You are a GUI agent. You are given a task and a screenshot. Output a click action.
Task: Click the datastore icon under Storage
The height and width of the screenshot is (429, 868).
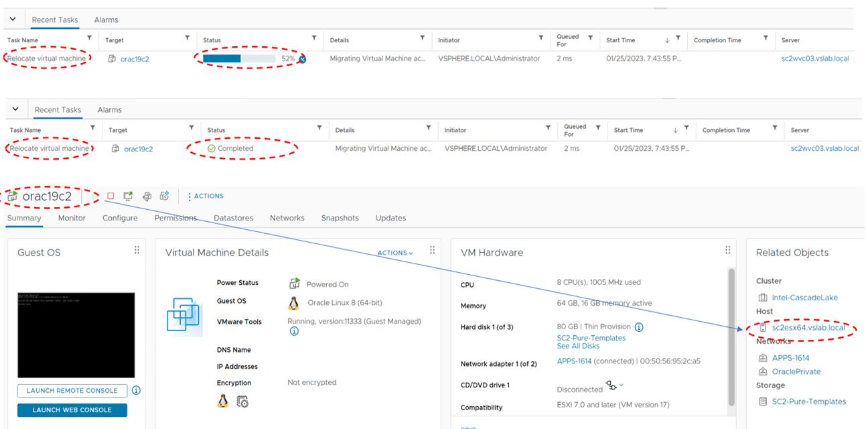click(x=762, y=402)
